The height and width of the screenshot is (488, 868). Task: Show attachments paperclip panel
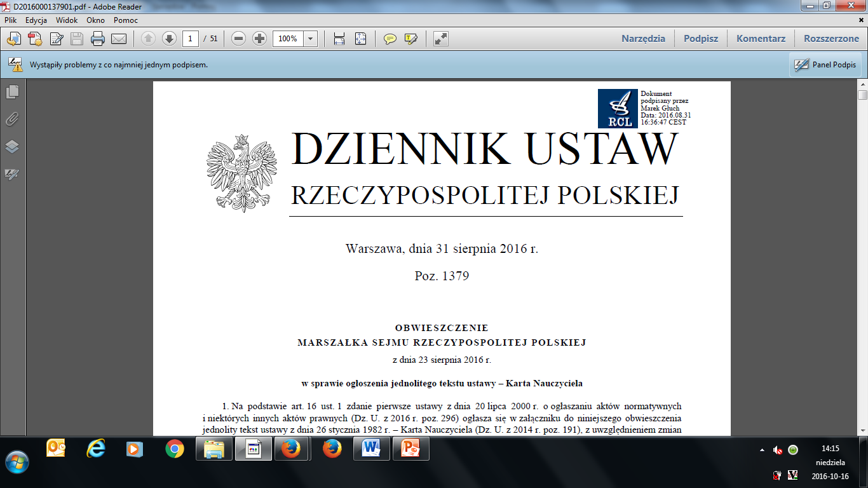click(12, 119)
